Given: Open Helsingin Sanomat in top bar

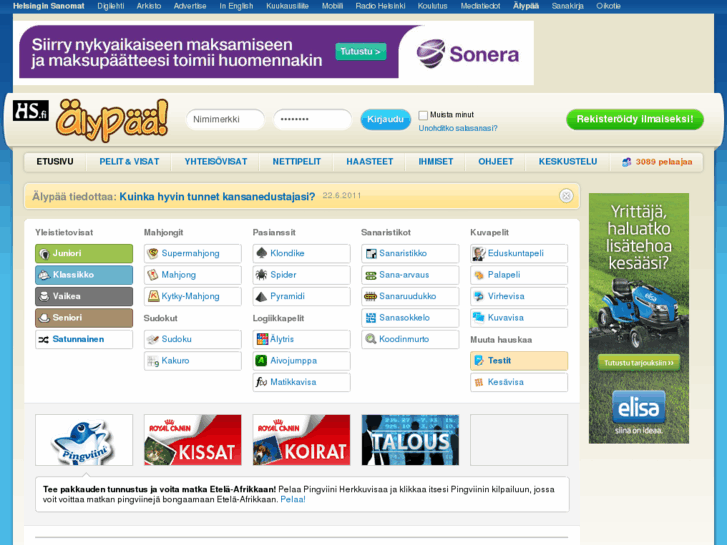Looking at the screenshot, I should 49,6.
